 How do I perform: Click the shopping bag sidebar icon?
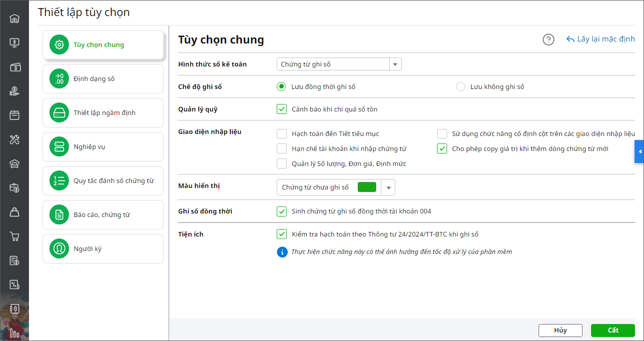click(x=14, y=212)
